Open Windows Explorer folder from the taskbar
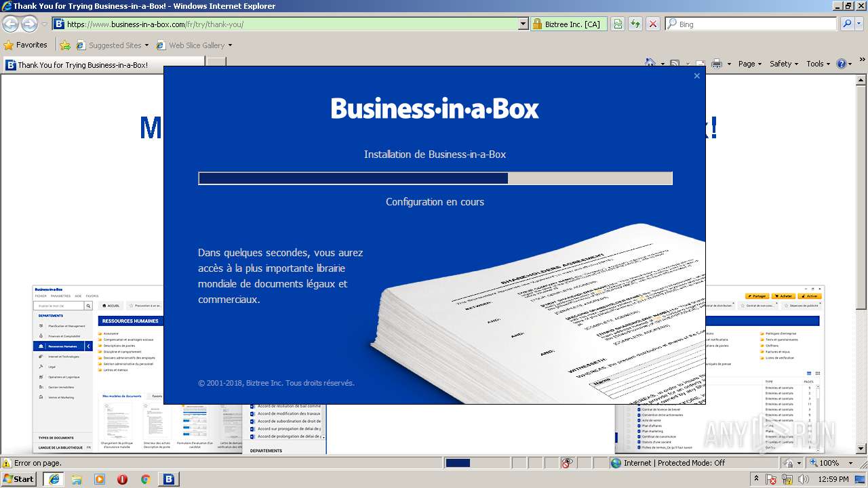The height and width of the screenshot is (488, 868). pyautogui.click(x=77, y=479)
